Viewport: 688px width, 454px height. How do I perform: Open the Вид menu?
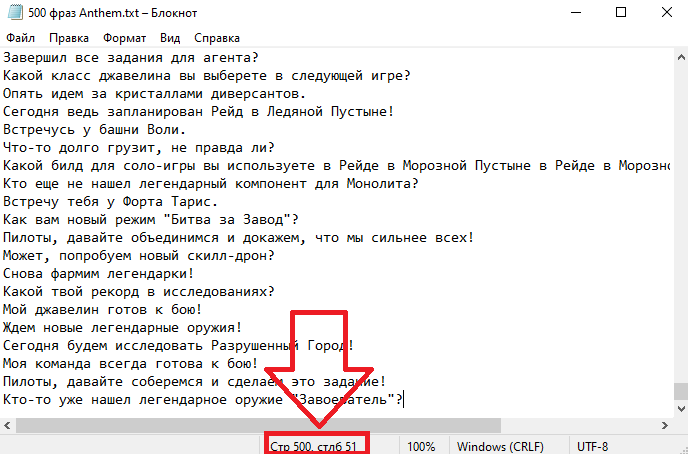170,37
